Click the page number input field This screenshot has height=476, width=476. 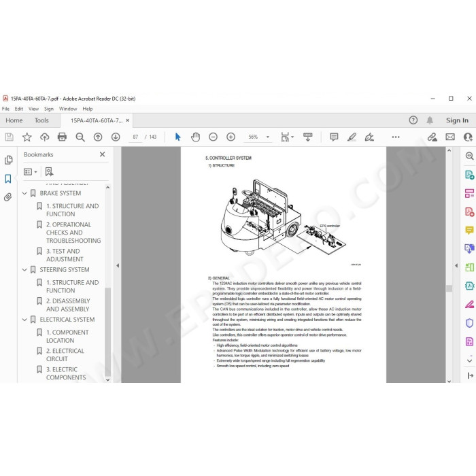[135, 137]
